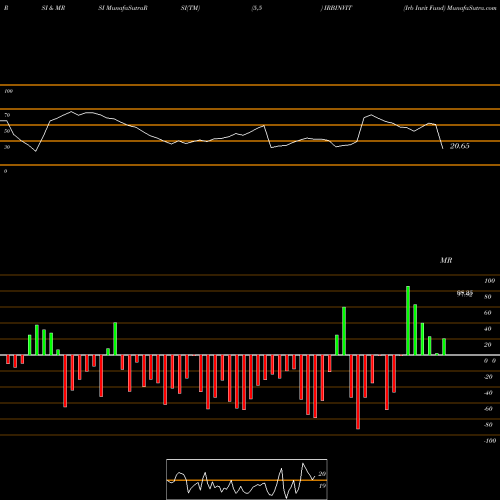
Task: Click the 80 label on the MR axis
Action: point(488,297)
